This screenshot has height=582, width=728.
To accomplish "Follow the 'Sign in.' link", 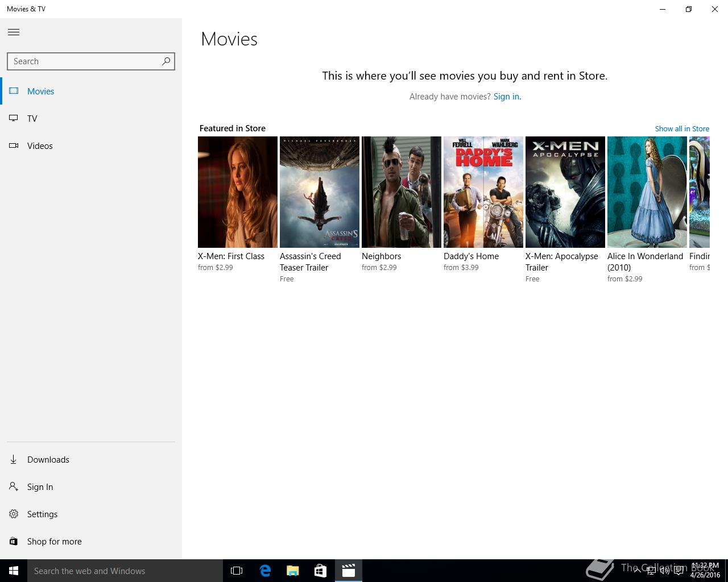I will pos(507,97).
